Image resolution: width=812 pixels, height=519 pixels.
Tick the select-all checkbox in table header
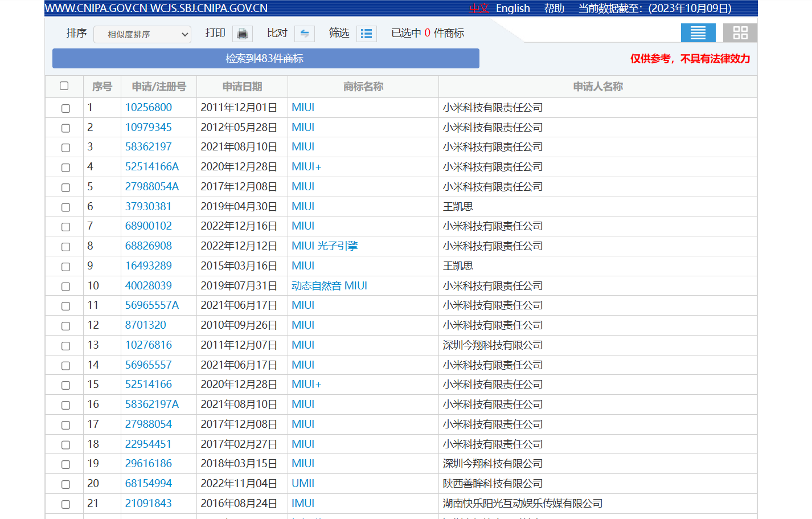tap(64, 85)
